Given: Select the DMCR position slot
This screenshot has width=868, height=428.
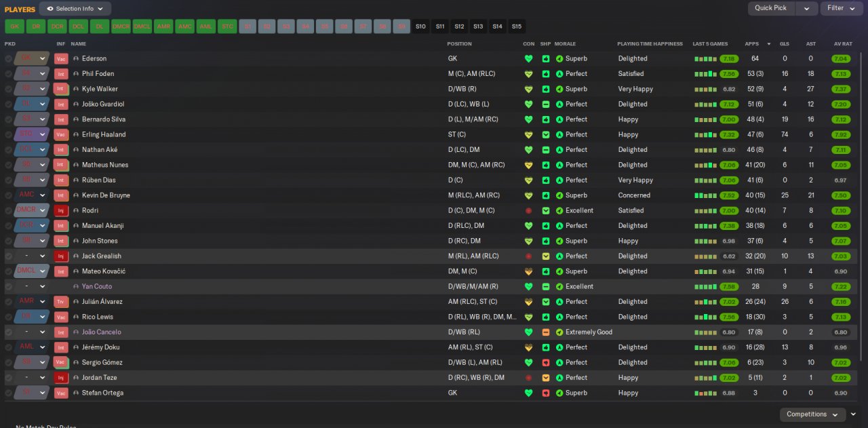Looking at the screenshot, I should [x=121, y=26].
